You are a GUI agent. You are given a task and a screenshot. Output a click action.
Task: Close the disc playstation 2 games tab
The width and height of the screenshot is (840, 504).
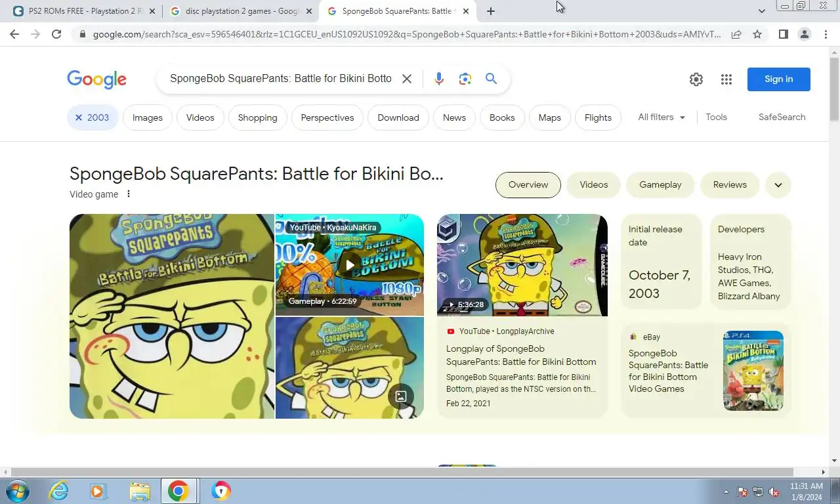[x=309, y=11]
